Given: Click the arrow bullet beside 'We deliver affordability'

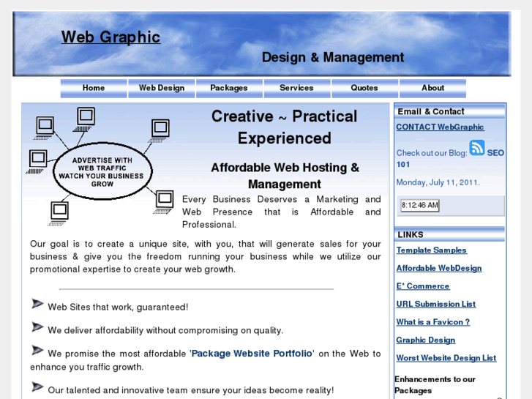Looking at the screenshot, I should click(x=37, y=327).
